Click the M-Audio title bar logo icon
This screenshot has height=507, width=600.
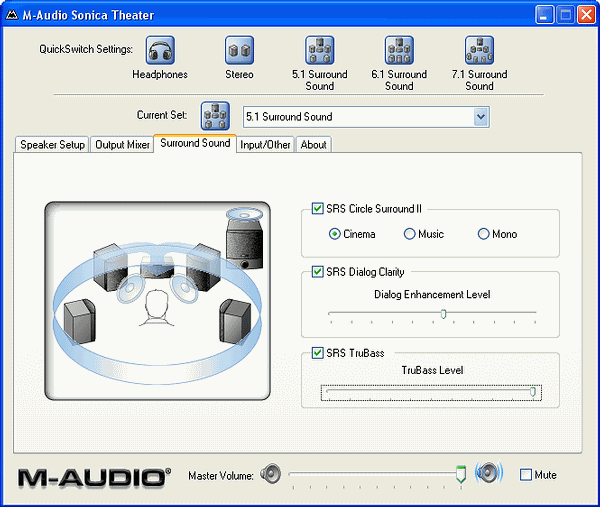[x=12, y=15]
